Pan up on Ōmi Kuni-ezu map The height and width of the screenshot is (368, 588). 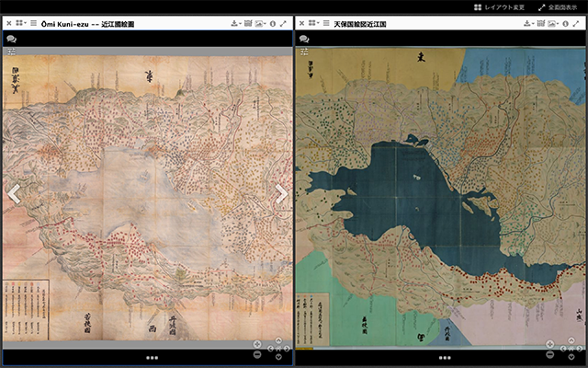tap(278, 340)
